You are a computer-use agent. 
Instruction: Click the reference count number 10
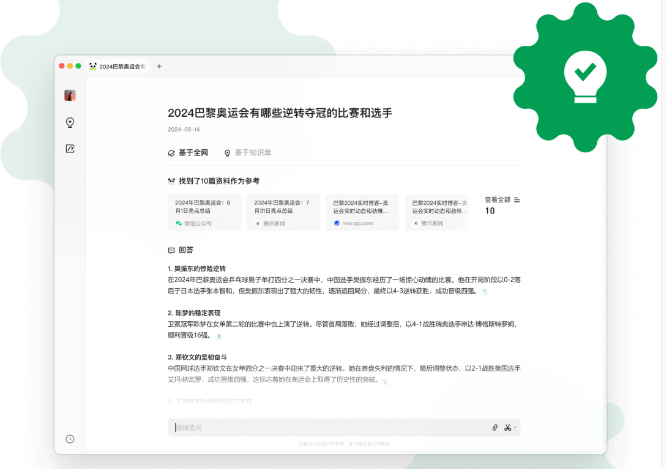pyautogui.click(x=490, y=211)
